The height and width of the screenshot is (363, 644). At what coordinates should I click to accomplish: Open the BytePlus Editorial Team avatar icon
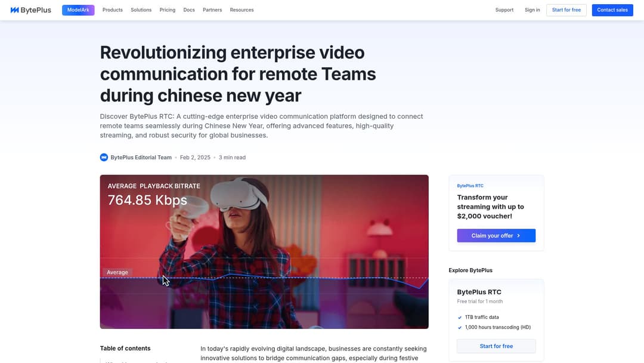pyautogui.click(x=104, y=158)
